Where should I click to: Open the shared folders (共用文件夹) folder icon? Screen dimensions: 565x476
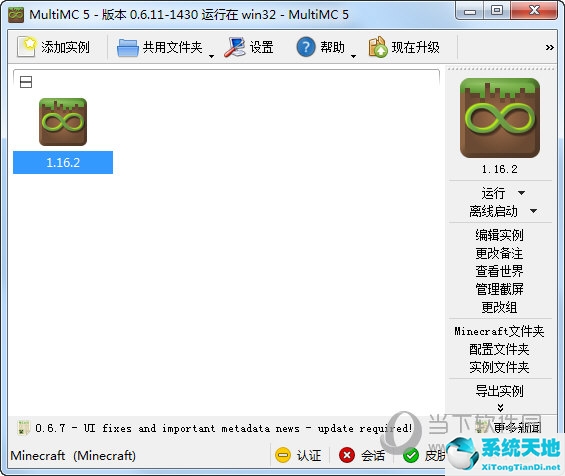(128, 48)
